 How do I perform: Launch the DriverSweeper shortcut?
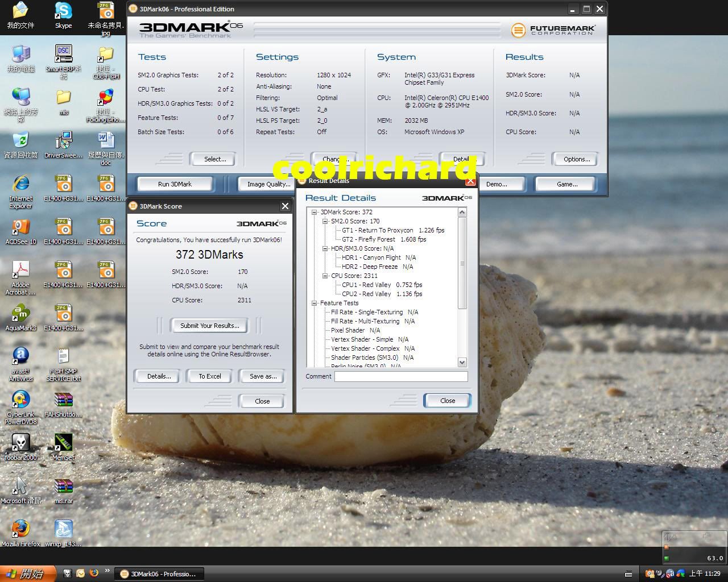[x=63, y=145]
